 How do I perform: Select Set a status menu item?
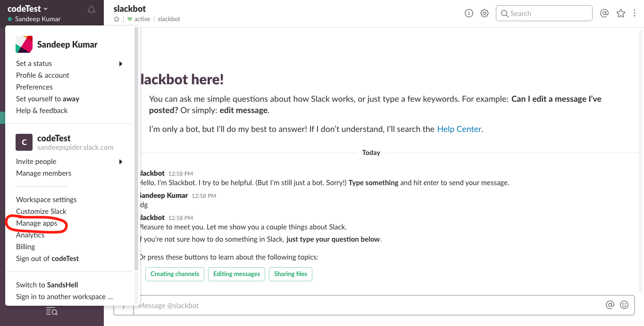pyautogui.click(x=34, y=64)
